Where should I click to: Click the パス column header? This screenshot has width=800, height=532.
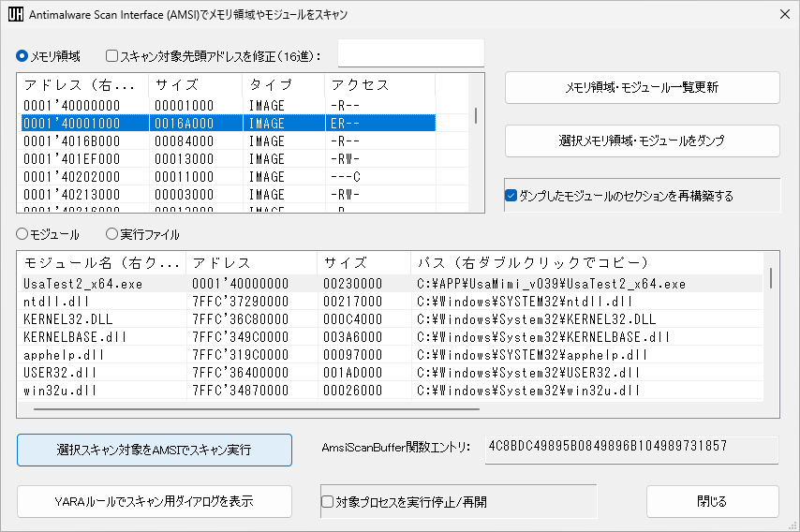click(586, 263)
